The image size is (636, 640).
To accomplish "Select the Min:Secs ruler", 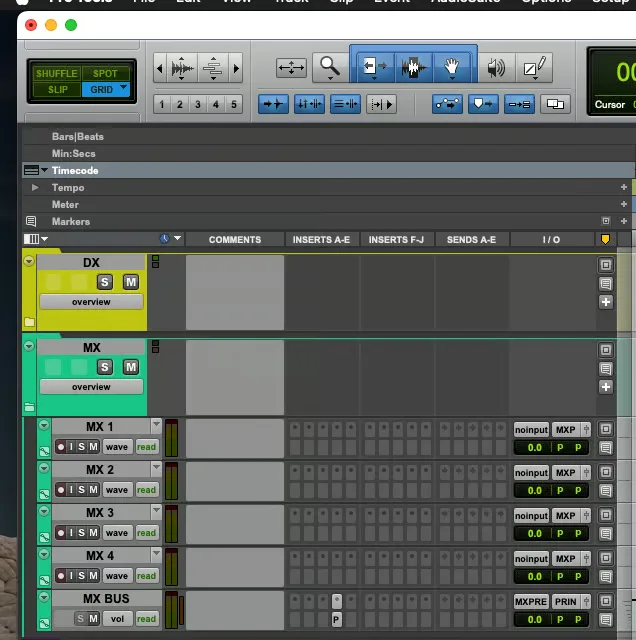I will 328,153.
